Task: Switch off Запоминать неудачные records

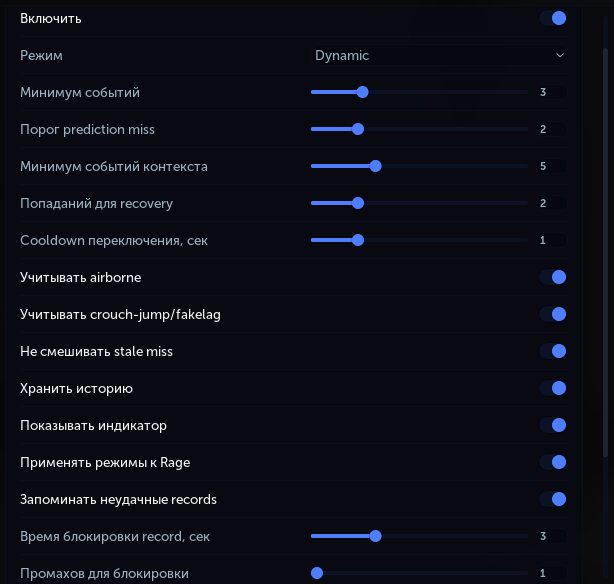Action: coord(553,499)
